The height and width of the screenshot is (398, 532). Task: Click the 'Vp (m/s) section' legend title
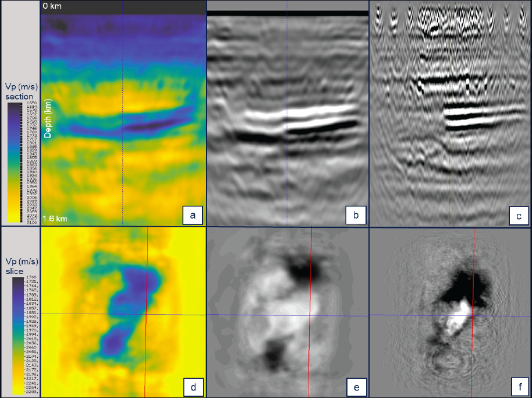point(22,91)
